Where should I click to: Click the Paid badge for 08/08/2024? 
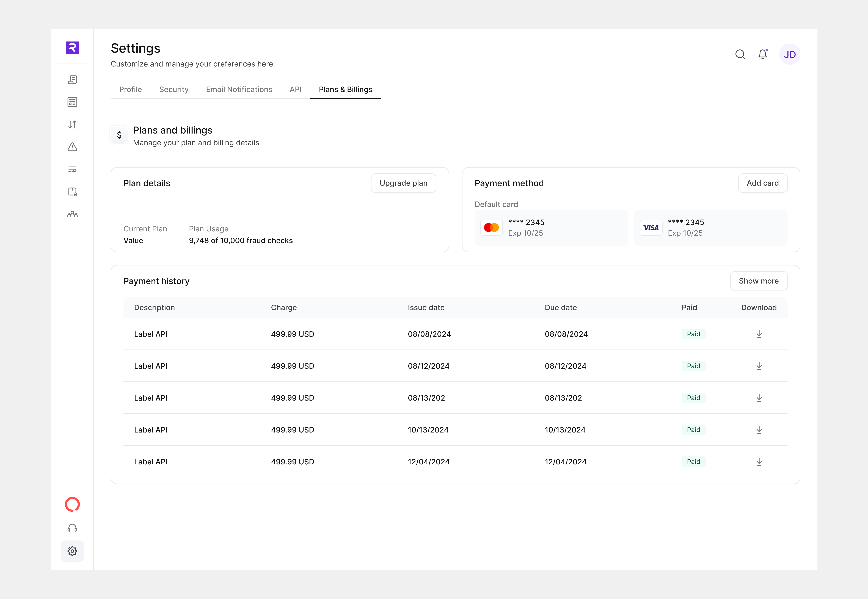pos(693,334)
